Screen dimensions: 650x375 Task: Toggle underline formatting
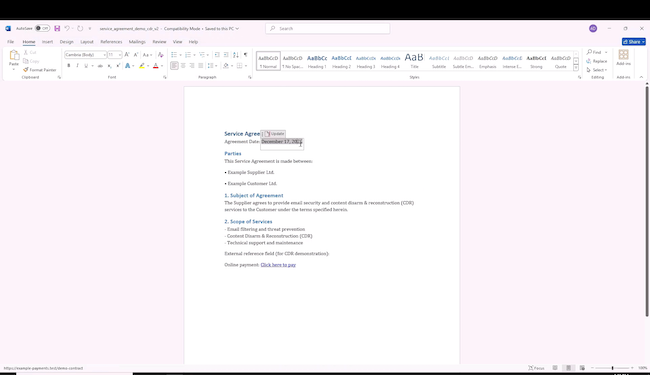86,66
